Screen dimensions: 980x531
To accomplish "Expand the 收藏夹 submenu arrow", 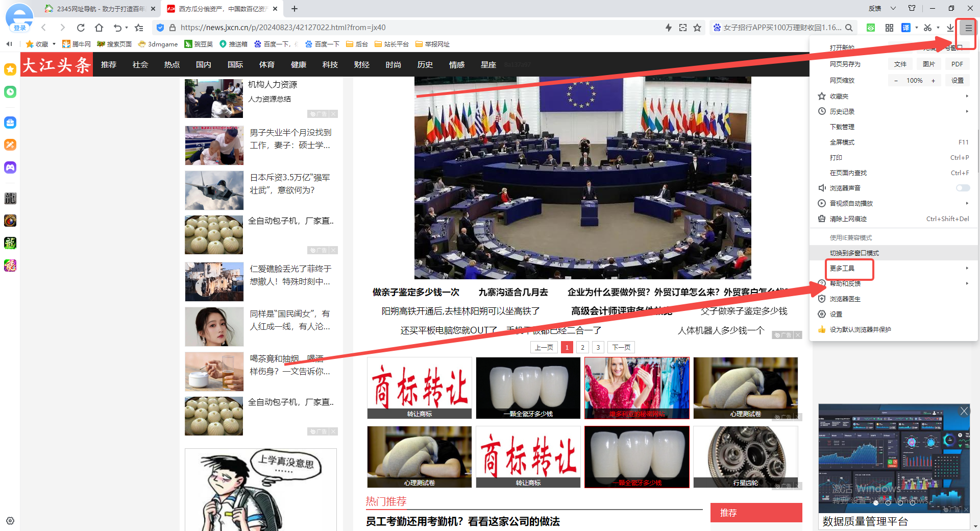I will click(x=967, y=96).
